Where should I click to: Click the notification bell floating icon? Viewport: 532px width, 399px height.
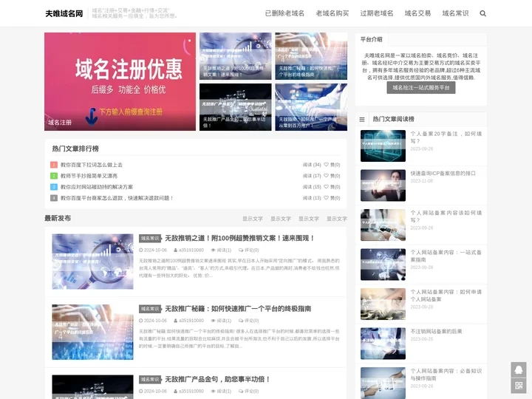[x=519, y=370]
